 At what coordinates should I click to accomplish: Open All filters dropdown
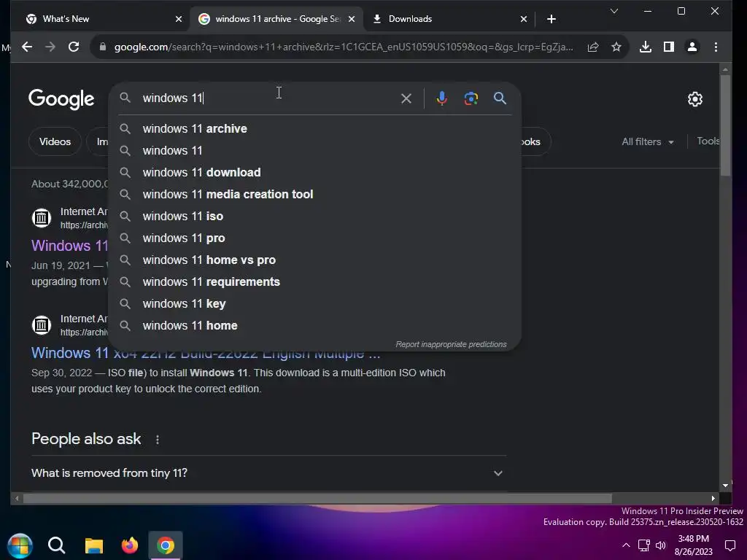648,141
